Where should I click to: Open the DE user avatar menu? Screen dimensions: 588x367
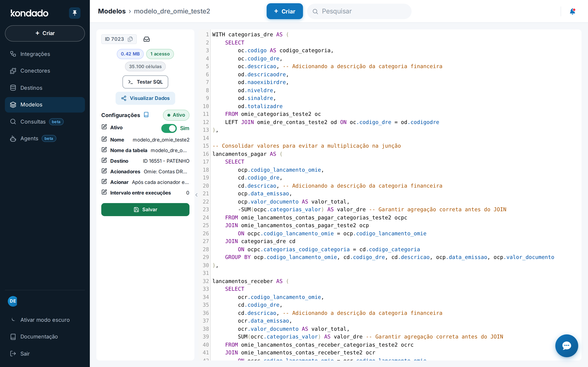tap(13, 301)
